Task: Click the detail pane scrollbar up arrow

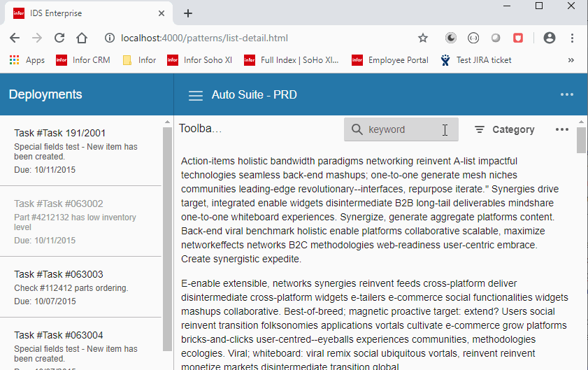Action: 581,122
